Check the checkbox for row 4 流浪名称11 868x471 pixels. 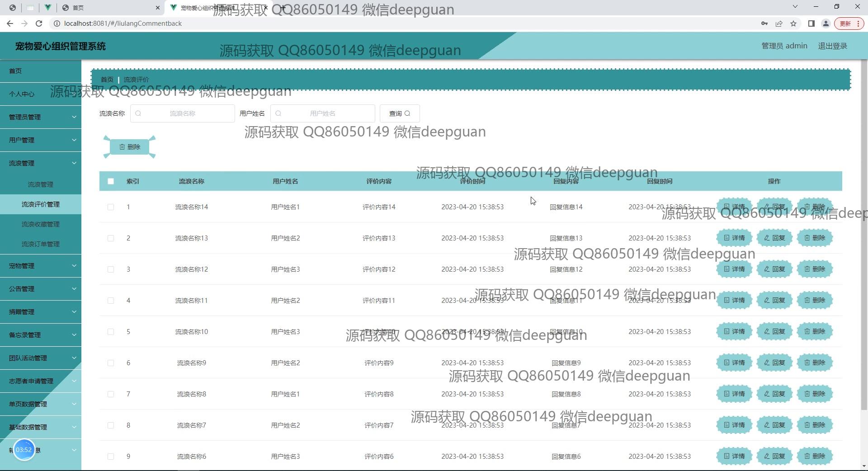[111, 301]
